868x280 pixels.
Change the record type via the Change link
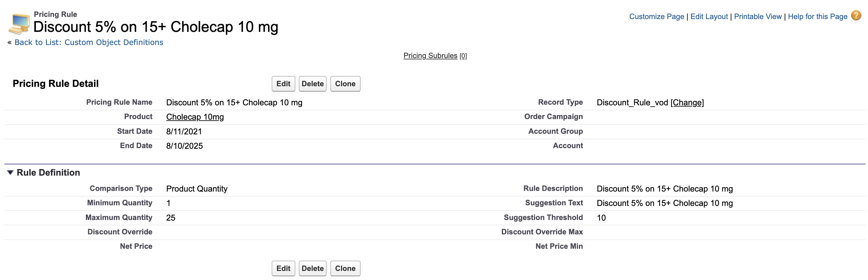[687, 102]
